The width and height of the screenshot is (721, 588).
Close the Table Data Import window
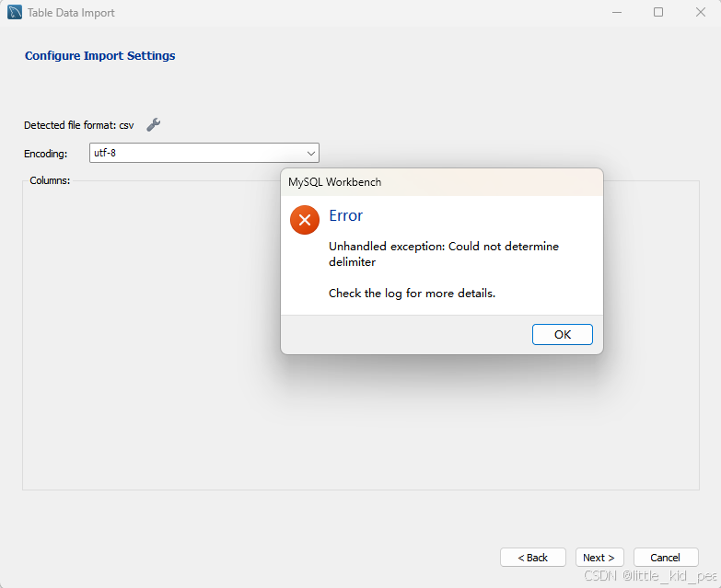[x=701, y=12]
